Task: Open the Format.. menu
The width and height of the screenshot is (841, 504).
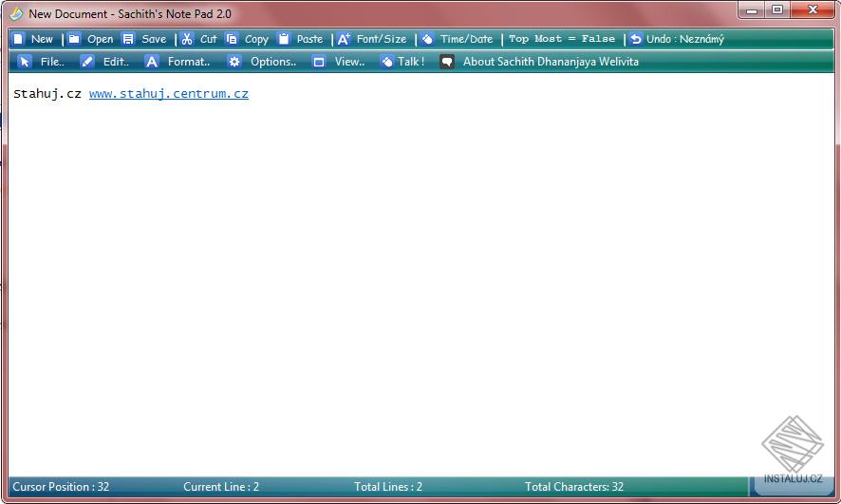Action: 189,62
